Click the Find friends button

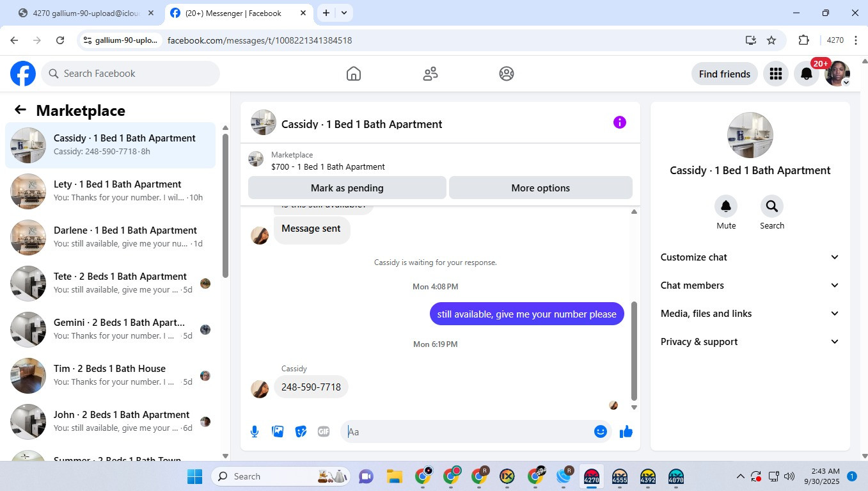[725, 74]
